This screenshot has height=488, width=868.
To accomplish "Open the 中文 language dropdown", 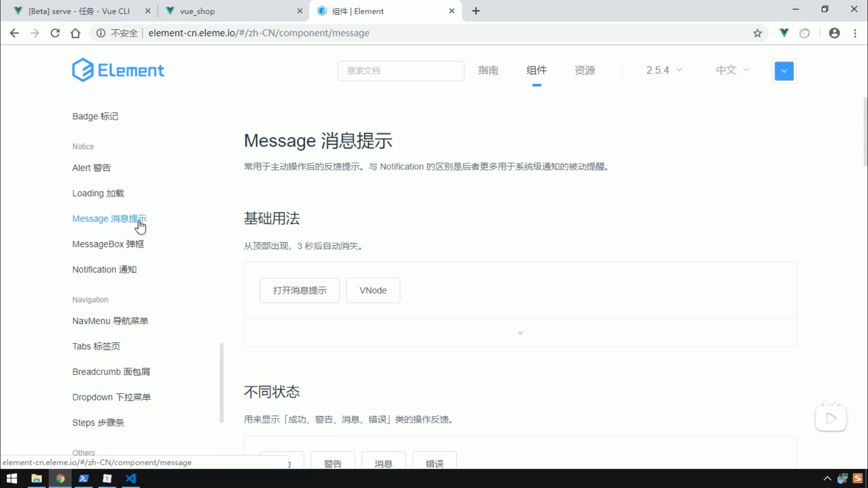I will click(x=732, y=70).
